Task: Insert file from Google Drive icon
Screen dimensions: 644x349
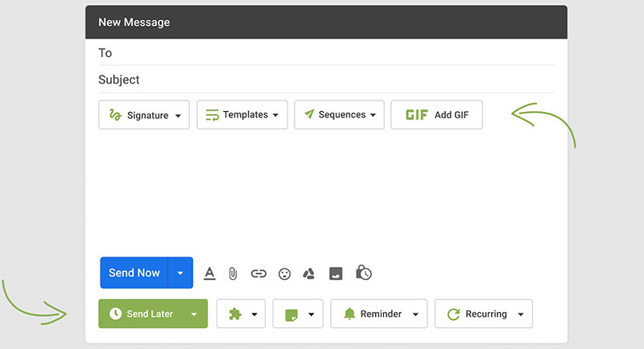Action: [309, 273]
